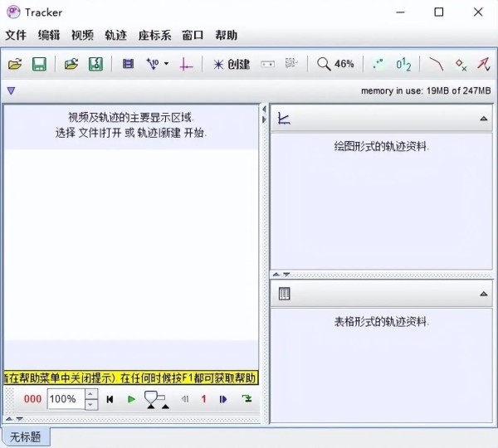Open the 座标系 menu
The width and height of the screenshot is (498, 448).
[x=154, y=35]
